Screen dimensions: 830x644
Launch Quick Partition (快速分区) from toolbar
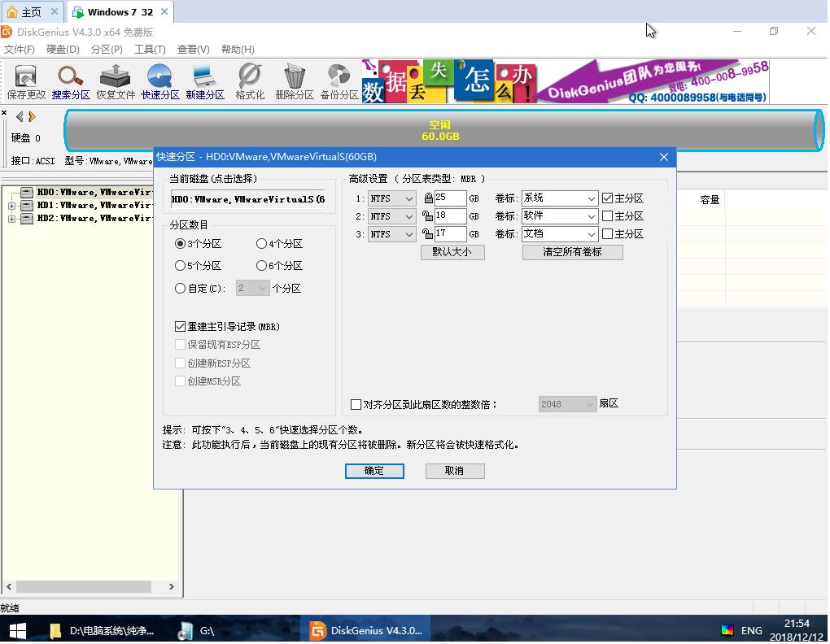coord(159,82)
